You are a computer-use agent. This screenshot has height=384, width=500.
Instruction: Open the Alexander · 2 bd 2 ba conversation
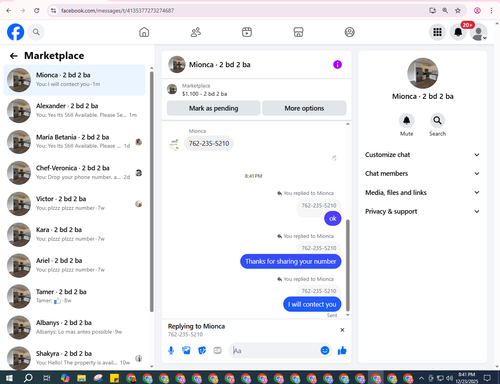point(74,111)
